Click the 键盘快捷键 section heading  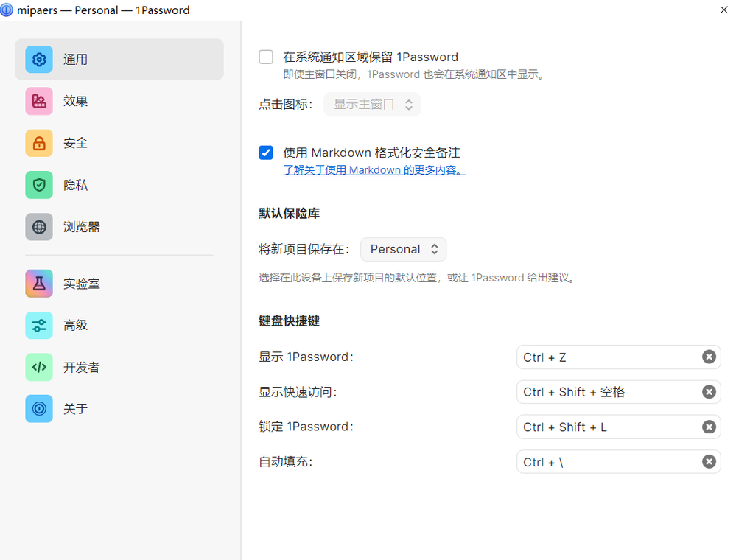coord(289,321)
